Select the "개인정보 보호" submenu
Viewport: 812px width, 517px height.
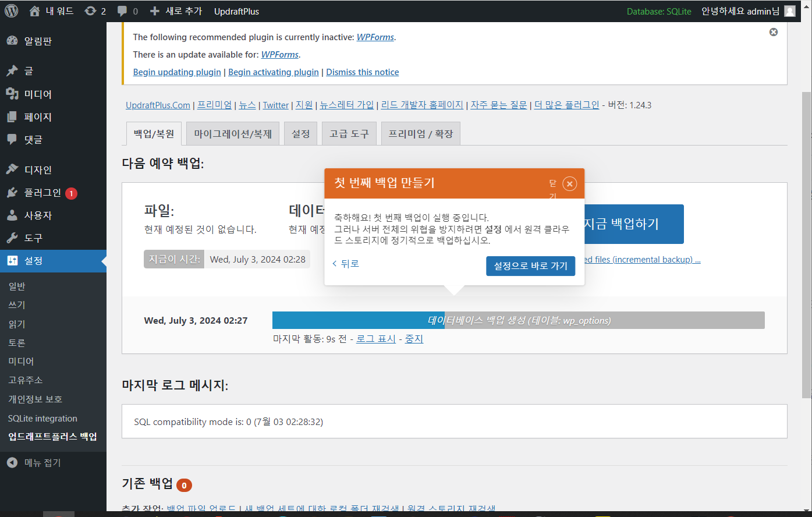point(35,399)
